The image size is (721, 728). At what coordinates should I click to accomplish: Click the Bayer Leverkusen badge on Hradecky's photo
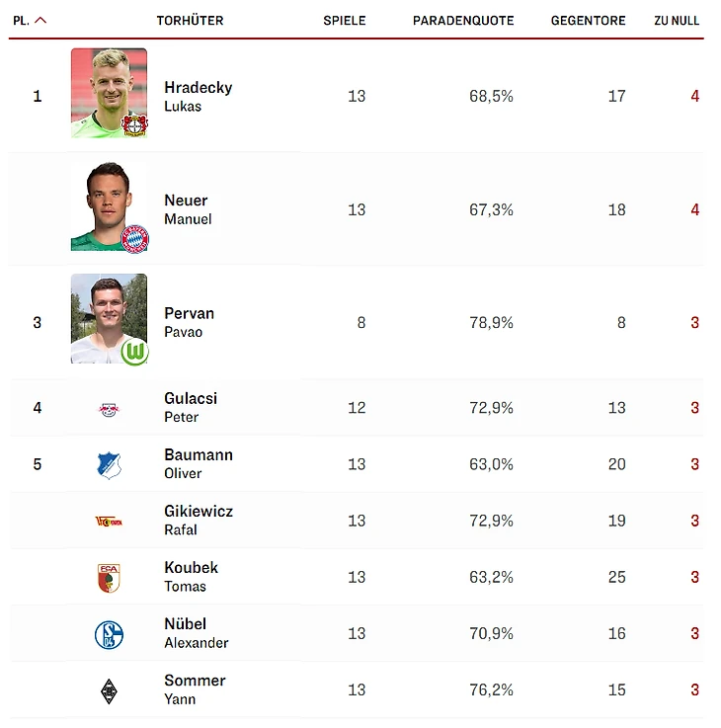(x=134, y=125)
